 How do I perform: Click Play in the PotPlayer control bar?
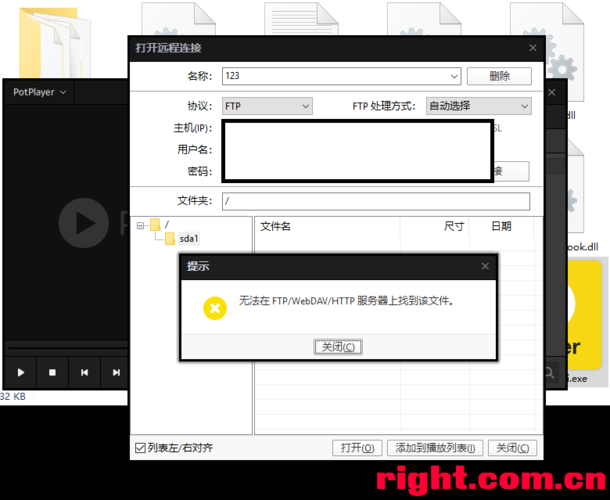(21, 372)
